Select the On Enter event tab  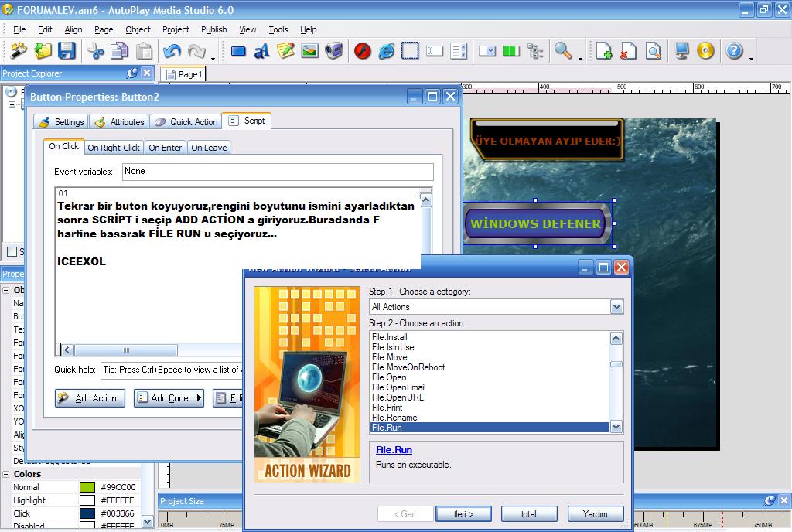pyautogui.click(x=166, y=148)
